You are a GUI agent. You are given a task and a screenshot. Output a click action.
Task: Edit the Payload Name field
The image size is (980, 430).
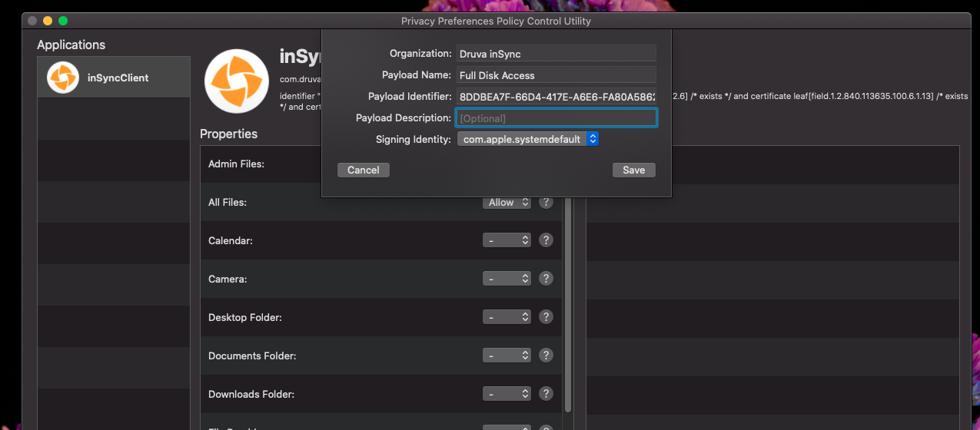(x=556, y=74)
